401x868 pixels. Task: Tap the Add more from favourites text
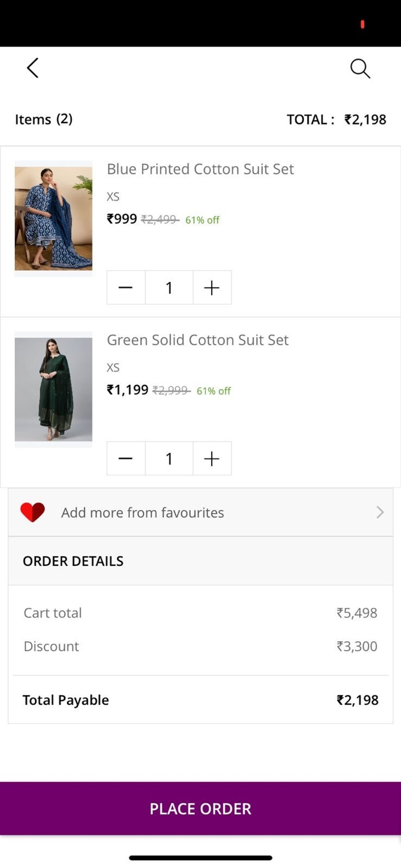point(142,513)
